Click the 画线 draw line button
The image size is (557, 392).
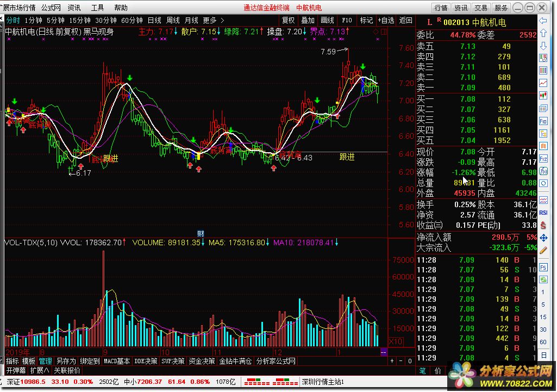click(x=327, y=20)
